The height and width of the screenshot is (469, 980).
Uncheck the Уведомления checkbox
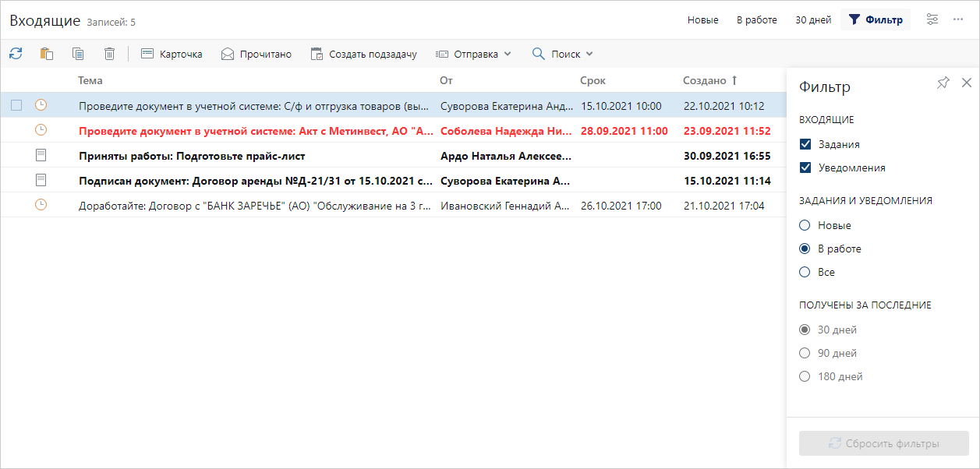pyautogui.click(x=805, y=167)
